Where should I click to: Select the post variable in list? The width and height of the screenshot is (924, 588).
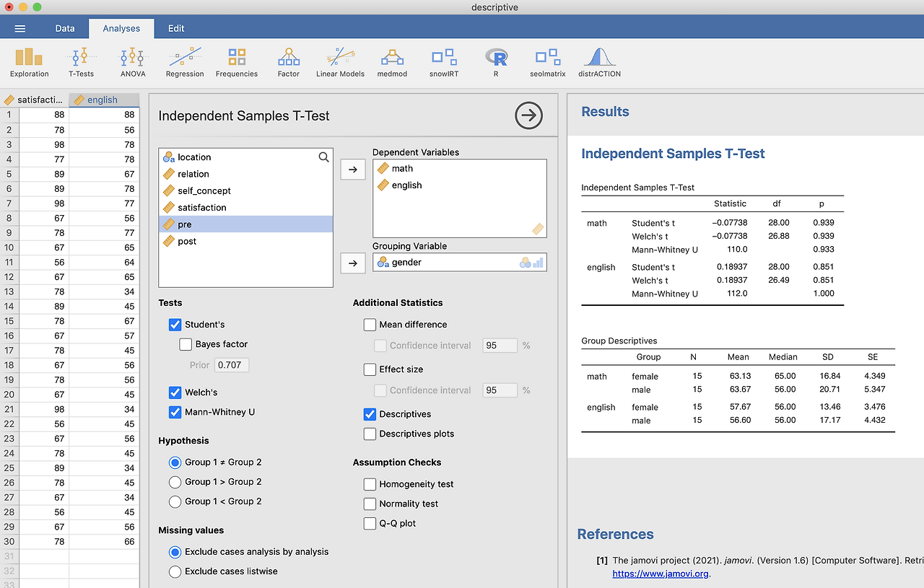[x=245, y=241]
